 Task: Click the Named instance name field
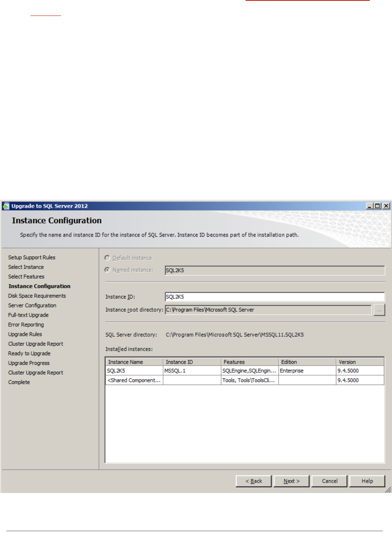click(275, 271)
